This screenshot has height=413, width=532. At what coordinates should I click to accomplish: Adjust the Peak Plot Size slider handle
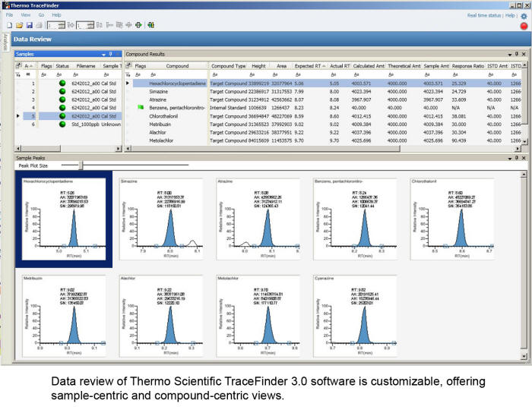81,166
